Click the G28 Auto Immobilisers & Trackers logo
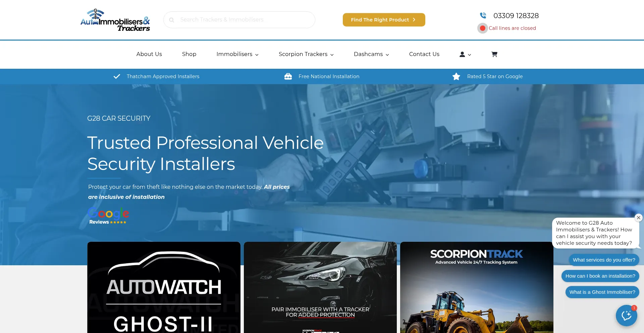The height and width of the screenshot is (333, 644). [x=115, y=20]
